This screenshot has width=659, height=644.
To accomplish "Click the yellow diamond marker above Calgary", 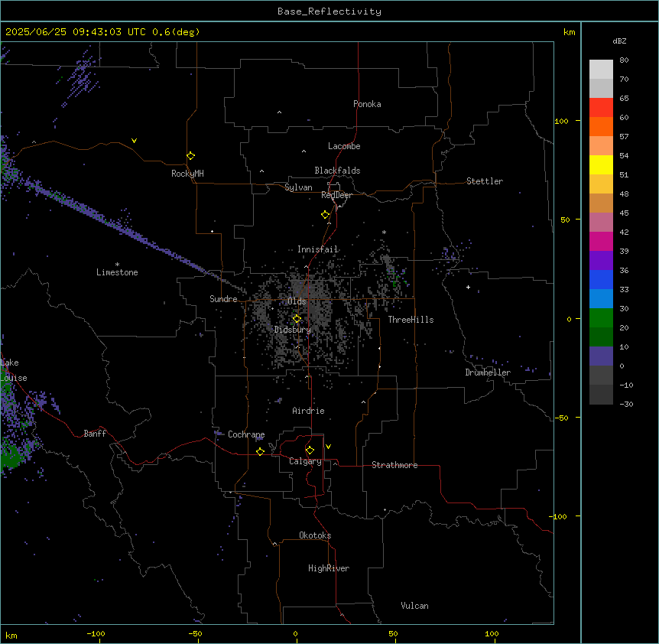I will pos(310,450).
